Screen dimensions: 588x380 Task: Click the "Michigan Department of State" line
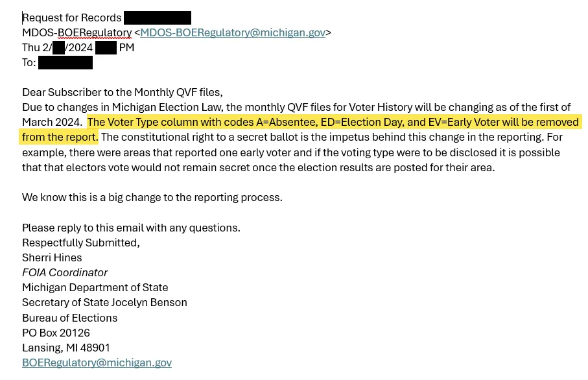tap(95, 287)
